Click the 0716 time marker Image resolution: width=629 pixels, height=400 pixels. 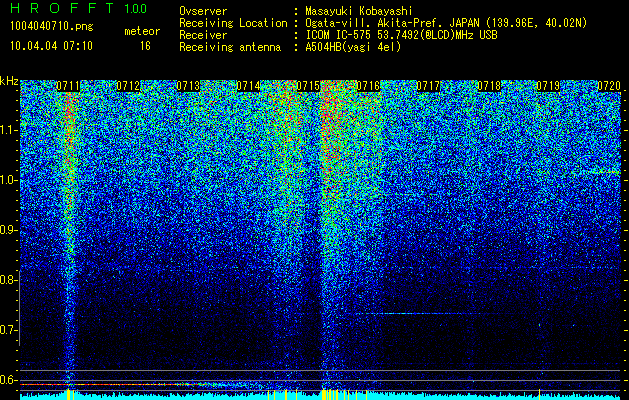click(368, 86)
